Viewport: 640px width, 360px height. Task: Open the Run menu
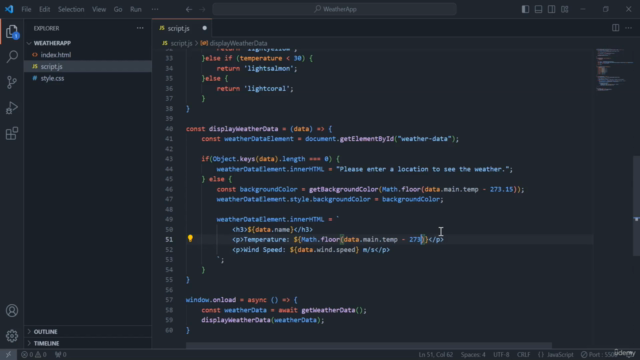(136, 9)
